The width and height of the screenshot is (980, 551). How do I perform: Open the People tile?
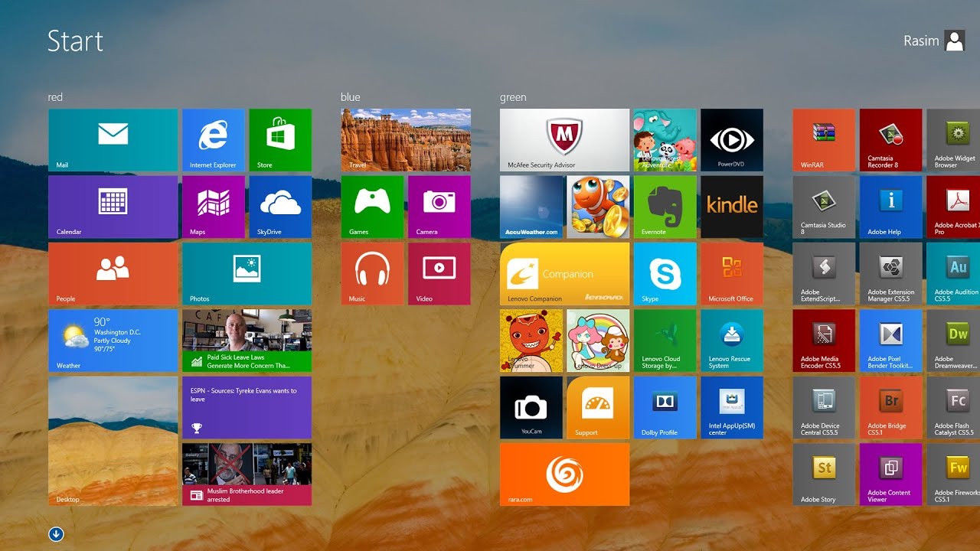click(x=113, y=274)
